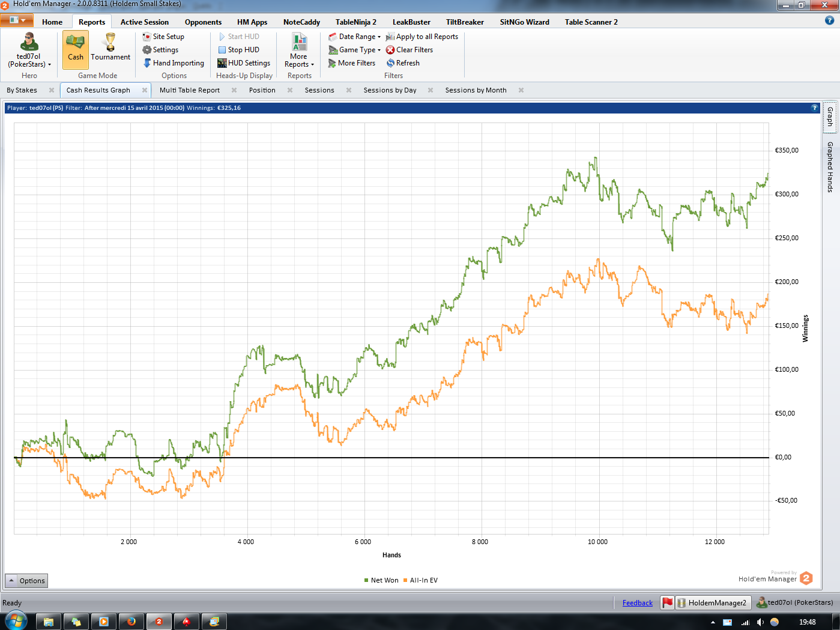This screenshot has height=630, width=840.
Task: Click the taskbar clock showing 19:48
Action: (808, 622)
